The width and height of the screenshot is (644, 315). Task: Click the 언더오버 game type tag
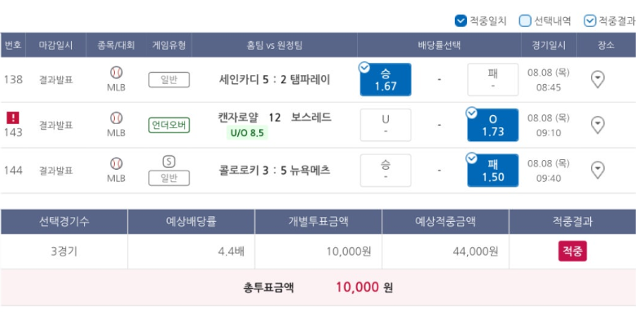click(x=169, y=125)
